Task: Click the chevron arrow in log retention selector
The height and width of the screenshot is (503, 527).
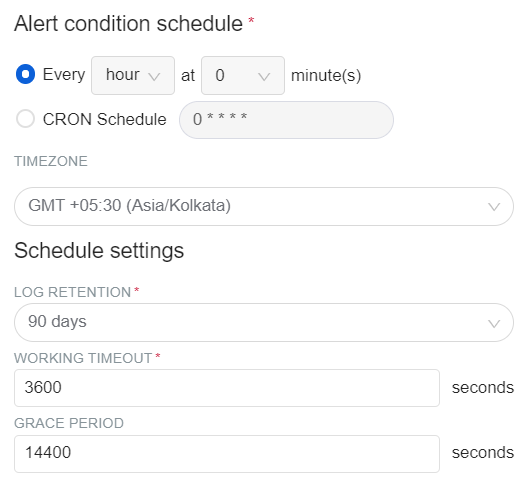Action: pos(494,324)
